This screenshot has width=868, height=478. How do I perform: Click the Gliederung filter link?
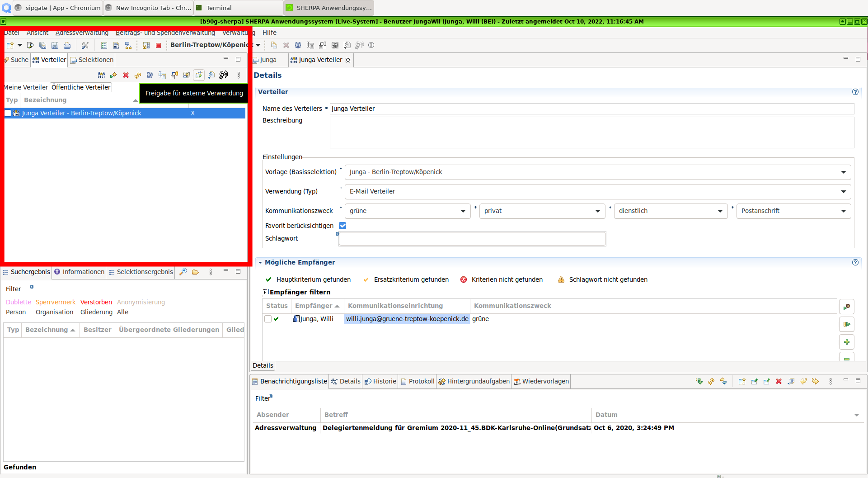[x=96, y=312]
